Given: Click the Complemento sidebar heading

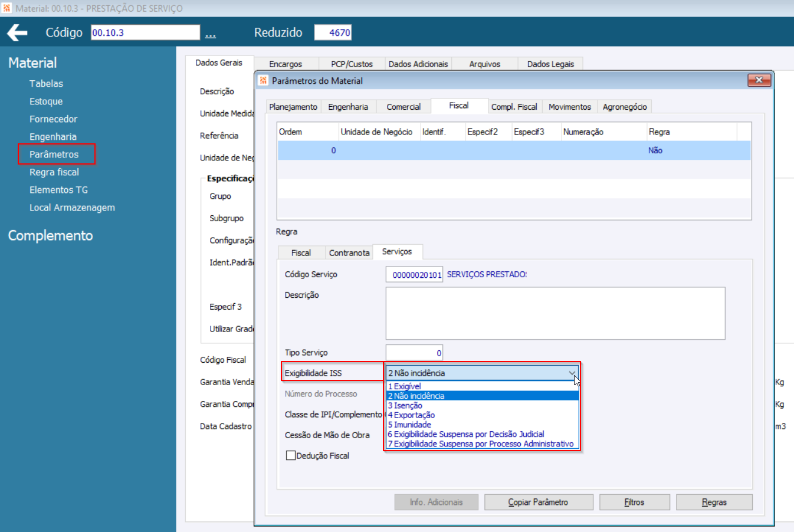Looking at the screenshot, I should [50, 235].
